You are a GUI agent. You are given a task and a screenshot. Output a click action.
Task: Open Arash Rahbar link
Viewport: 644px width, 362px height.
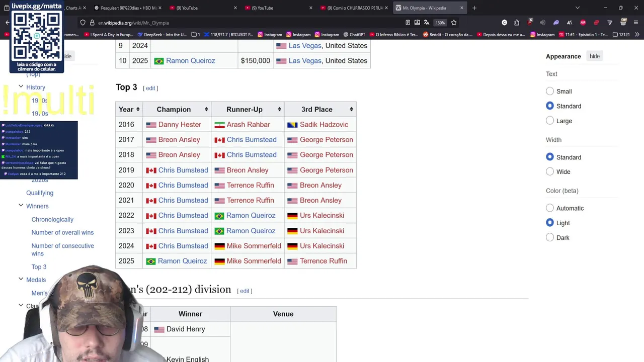pos(248,125)
